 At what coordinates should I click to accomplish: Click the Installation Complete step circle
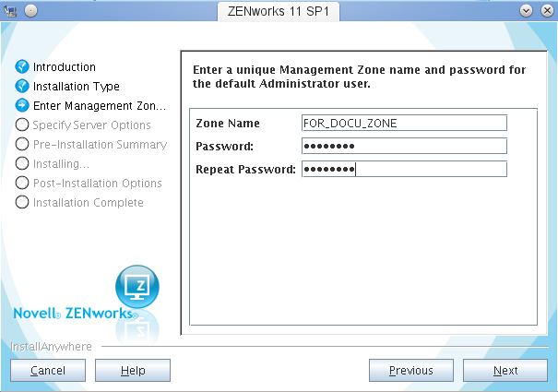[x=22, y=202]
